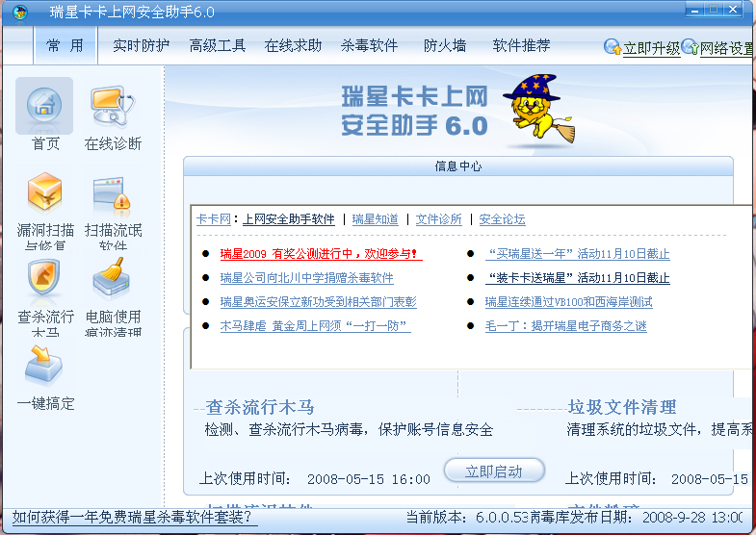The height and width of the screenshot is (535, 756).
Task: Click the 网络设置 globe icon
Action: (691, 47)
